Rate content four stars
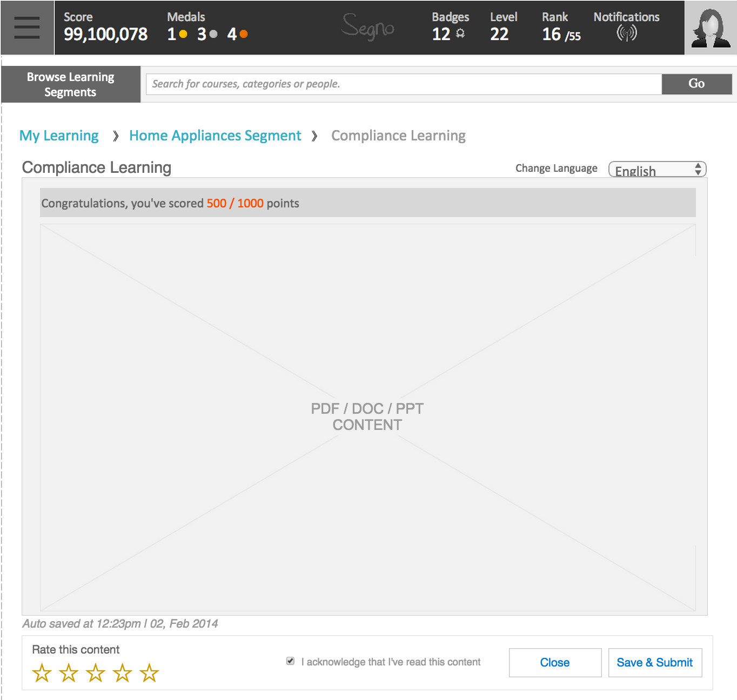The width and height of the screenshot is (737, 700). click(x=123, y=673)
